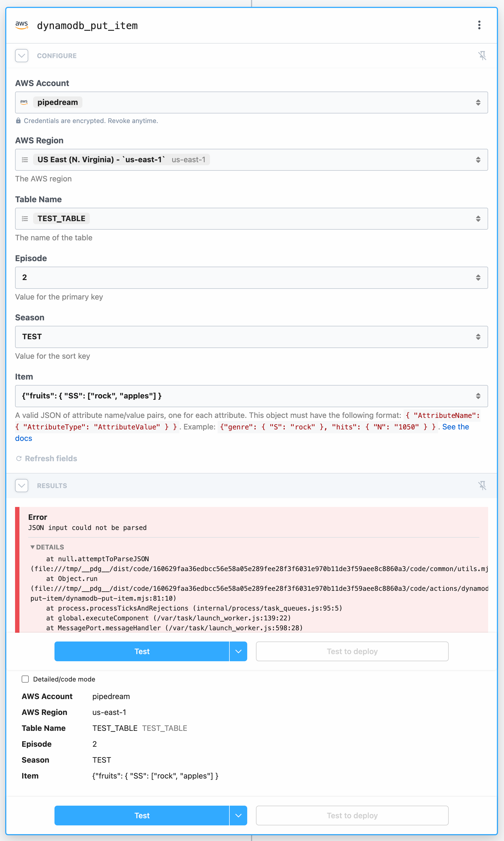This screenshot has width=504, height=841.
Task: Click the Item JSON value field
Action: coord(204,396)
